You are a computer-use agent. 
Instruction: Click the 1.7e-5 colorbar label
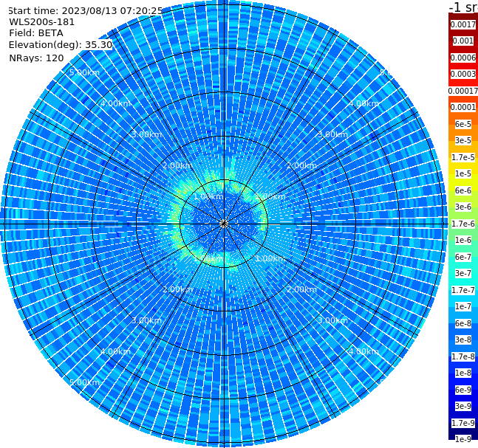463,157
